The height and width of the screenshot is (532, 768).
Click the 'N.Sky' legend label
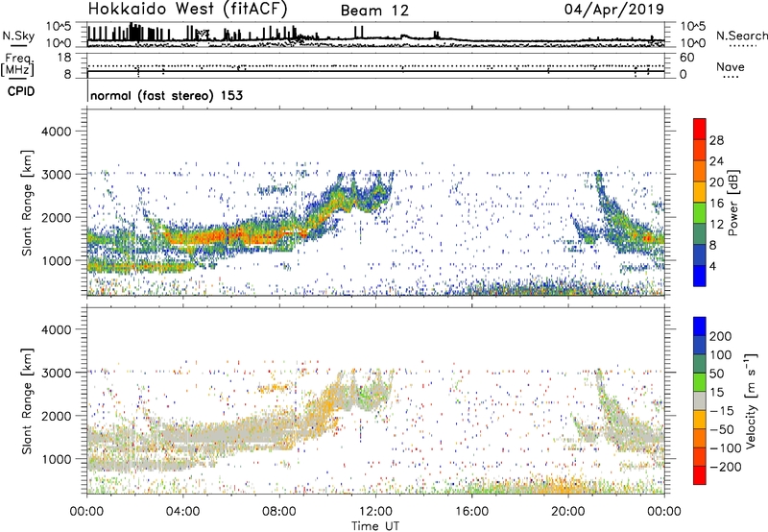pos(18,36)
